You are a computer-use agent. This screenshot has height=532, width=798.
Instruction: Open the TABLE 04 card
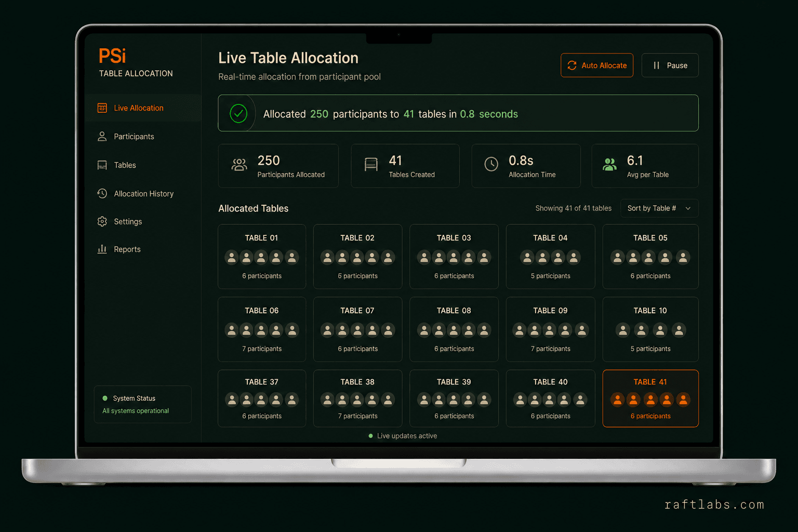(x=551, y=257)
